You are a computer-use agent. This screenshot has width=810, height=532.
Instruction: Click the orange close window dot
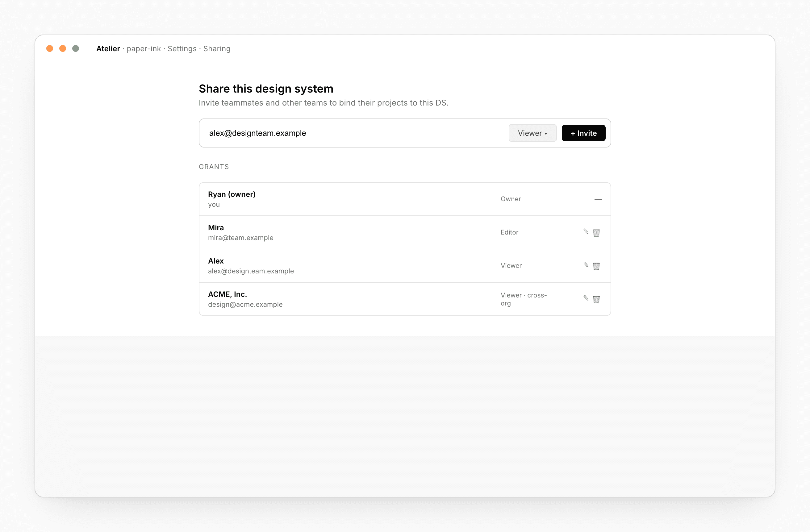50,49
